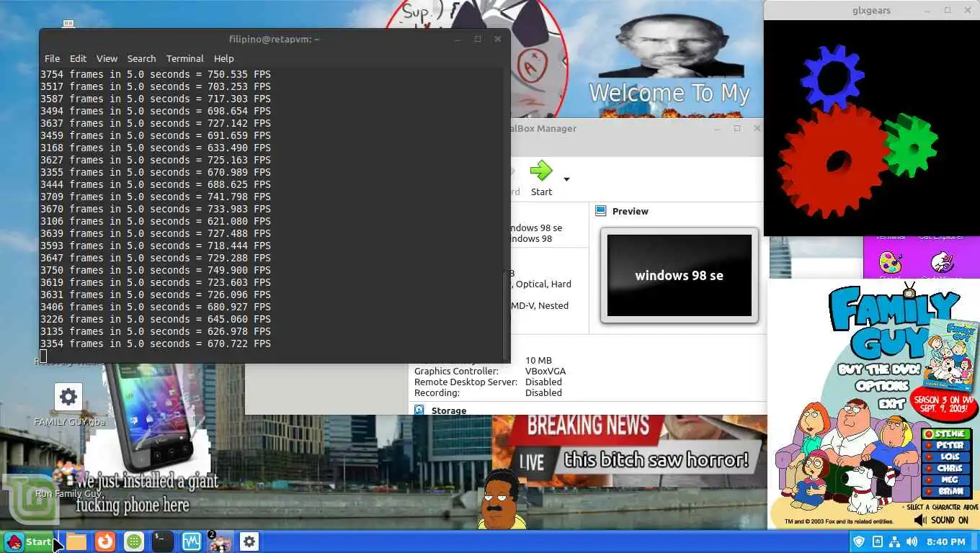Click the terminal line showing 749.900 FPS
Screen dimensions: 980x553
pos(156,270)
